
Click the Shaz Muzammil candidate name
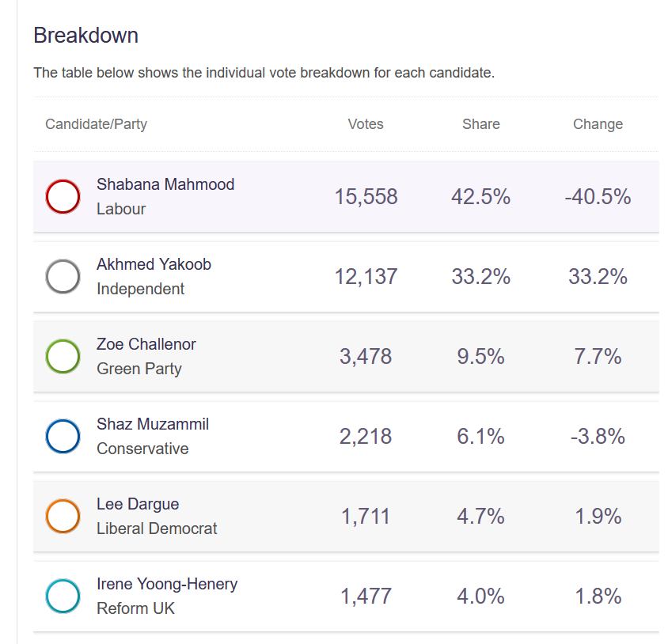click(153, 424)
